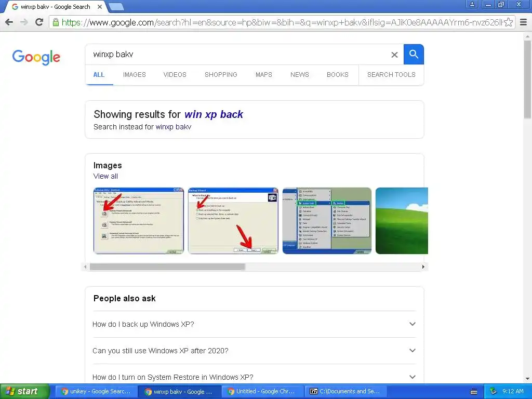Open a new tab beside the active tab
This screenshot has height=399, width=532.
pos(116,7)
